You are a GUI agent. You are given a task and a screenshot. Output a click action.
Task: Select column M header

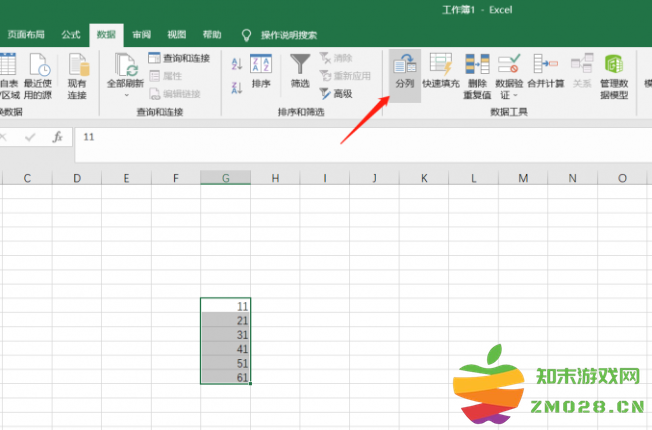point(523,178)
